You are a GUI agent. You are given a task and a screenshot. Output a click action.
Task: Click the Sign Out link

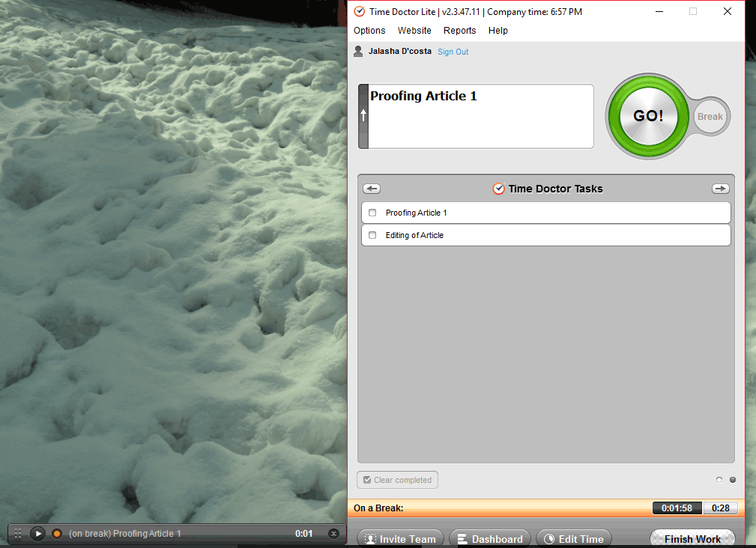[453, 52]
